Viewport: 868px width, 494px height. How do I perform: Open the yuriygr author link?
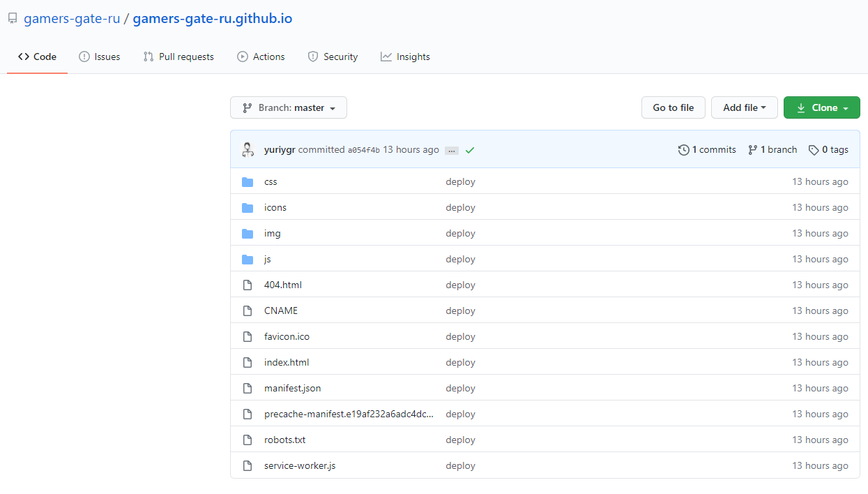(280, 150)
